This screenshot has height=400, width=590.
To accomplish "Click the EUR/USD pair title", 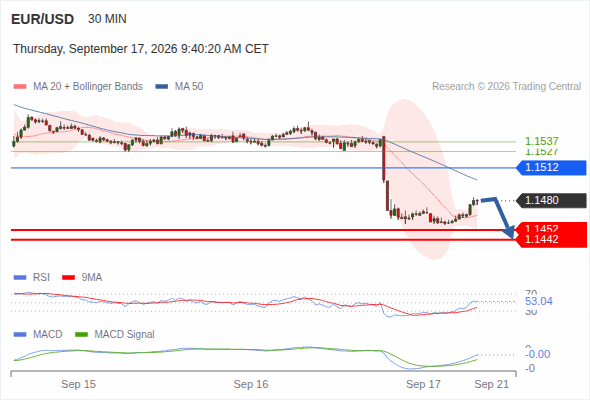I will pyautogui.click(x=43, y=19).
